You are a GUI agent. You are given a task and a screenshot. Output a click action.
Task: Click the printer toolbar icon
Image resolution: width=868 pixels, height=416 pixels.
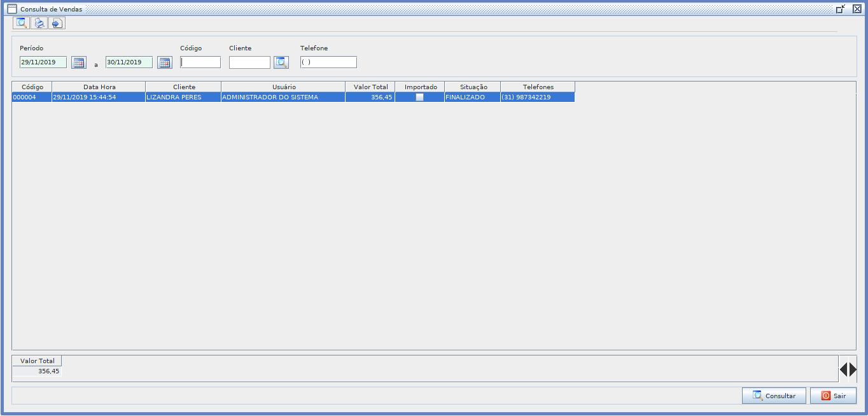click(39, 23)
